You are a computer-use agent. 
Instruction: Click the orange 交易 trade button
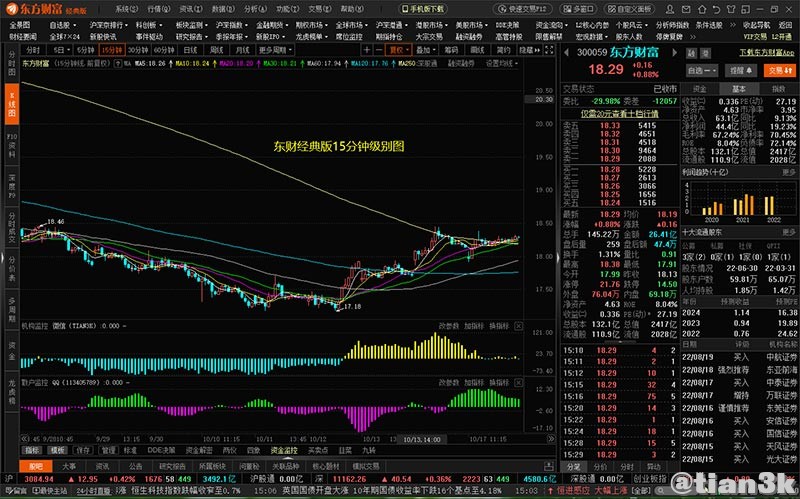780,70
